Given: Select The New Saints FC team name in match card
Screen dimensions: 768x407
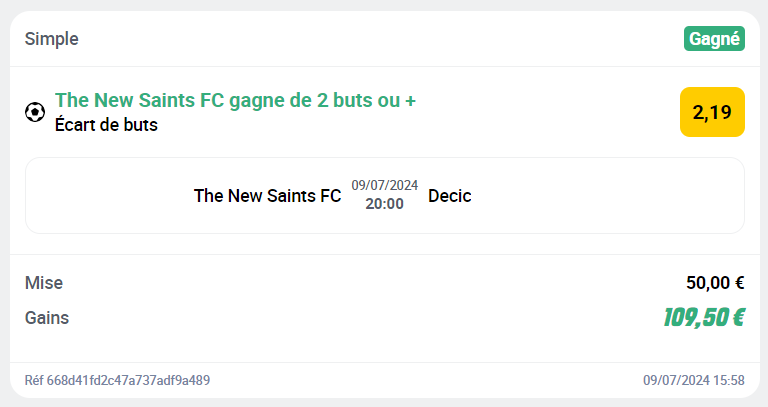Looking at the screenshot, I should click(267, 196).
